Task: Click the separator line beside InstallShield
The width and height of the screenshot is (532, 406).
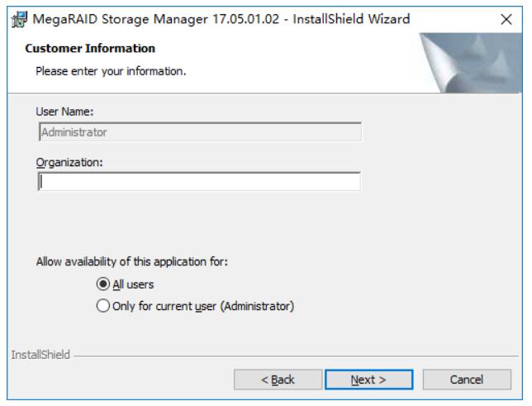Action: (x=297, y=356)
